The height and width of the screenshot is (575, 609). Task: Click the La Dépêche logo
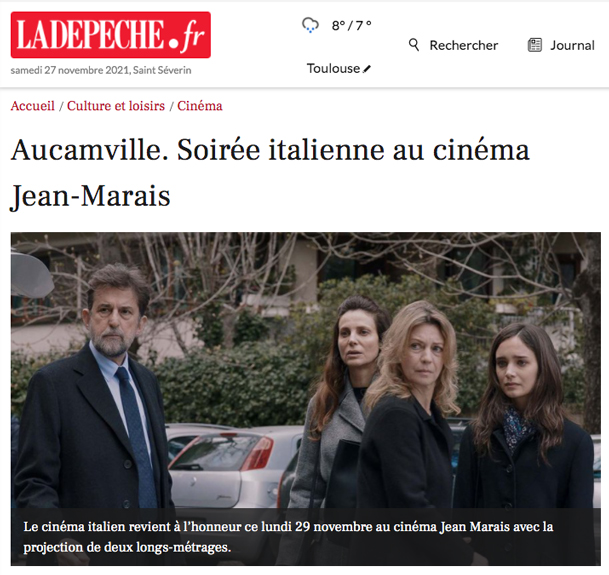(111, 35)
